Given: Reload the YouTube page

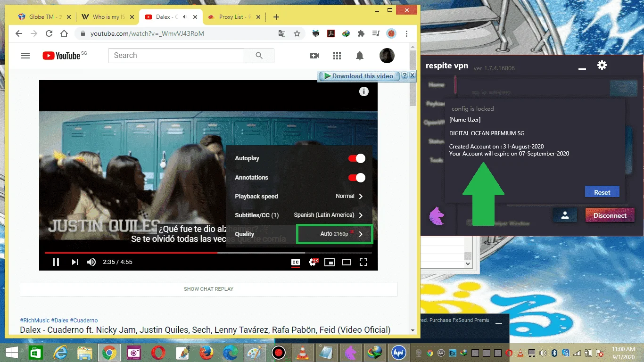Looking at the screenshot, I should 49,33.
